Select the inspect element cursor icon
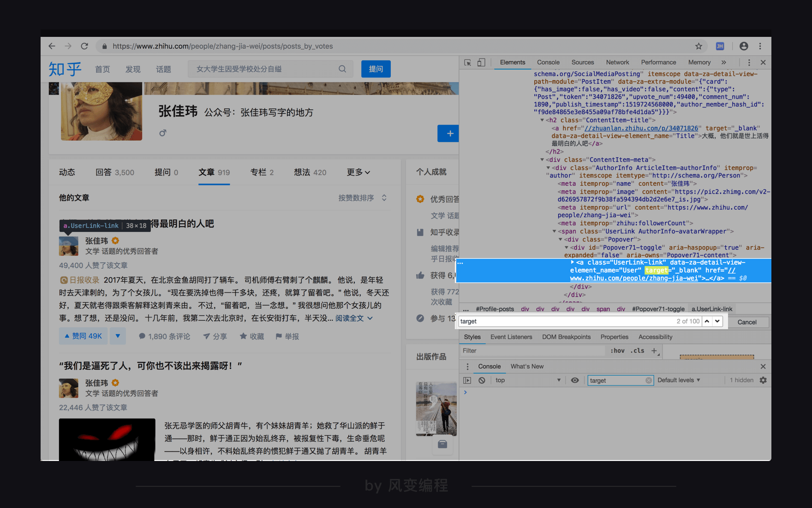The height and width of the screenshot is (508, 812). point(467,62)
